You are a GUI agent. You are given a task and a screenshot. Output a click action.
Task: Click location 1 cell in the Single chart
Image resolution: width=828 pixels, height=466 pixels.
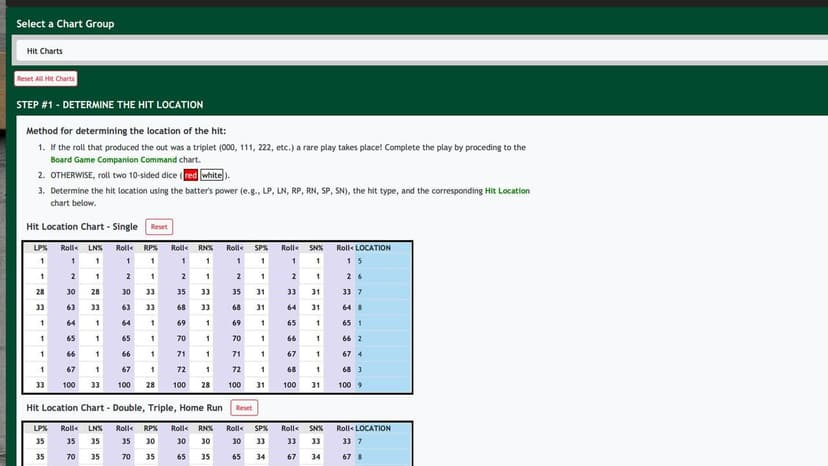coord(383,323)
